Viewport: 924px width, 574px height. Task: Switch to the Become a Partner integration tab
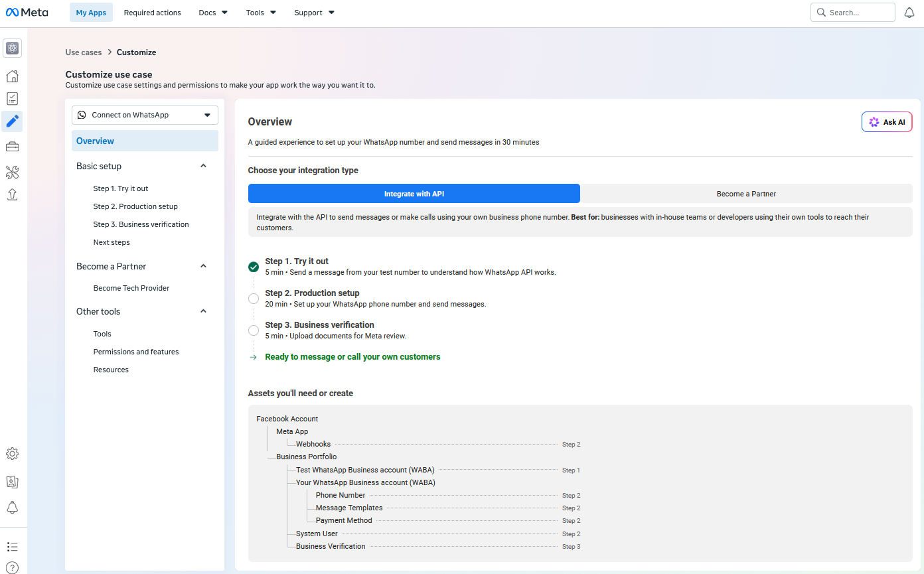point(746,194)
